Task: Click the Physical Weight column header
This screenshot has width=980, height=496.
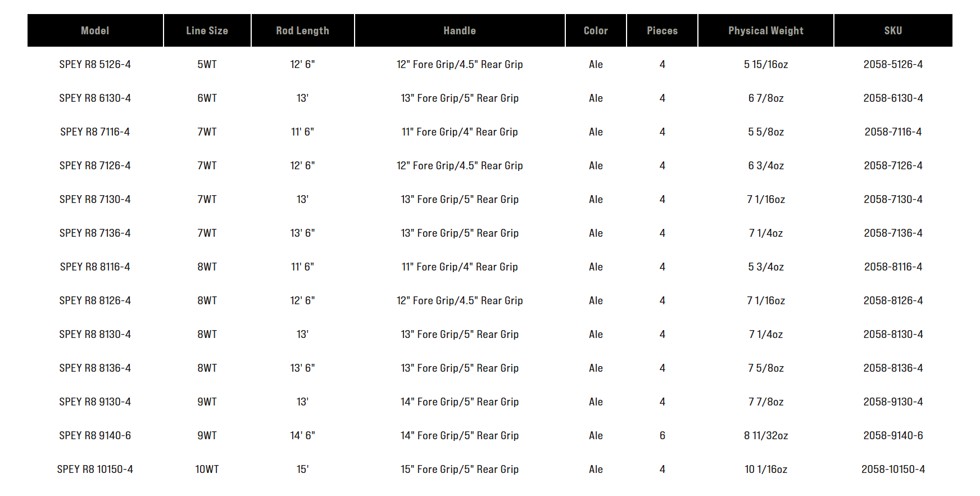Action: click(765, 31)
